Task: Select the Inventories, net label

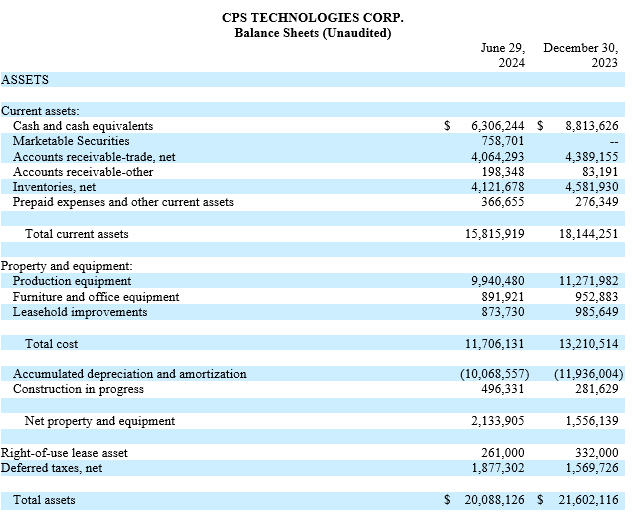Action: [x=54, y=187]
